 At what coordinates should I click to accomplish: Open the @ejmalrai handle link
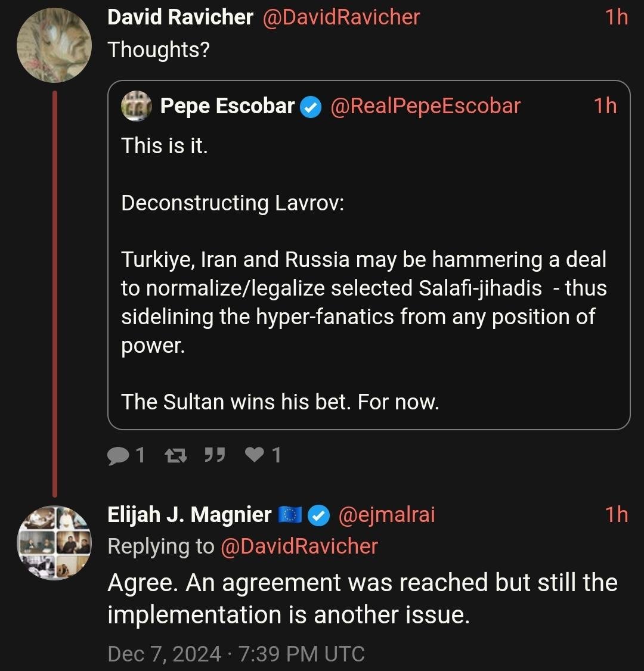pyautogui.click(x=386, y=515)
